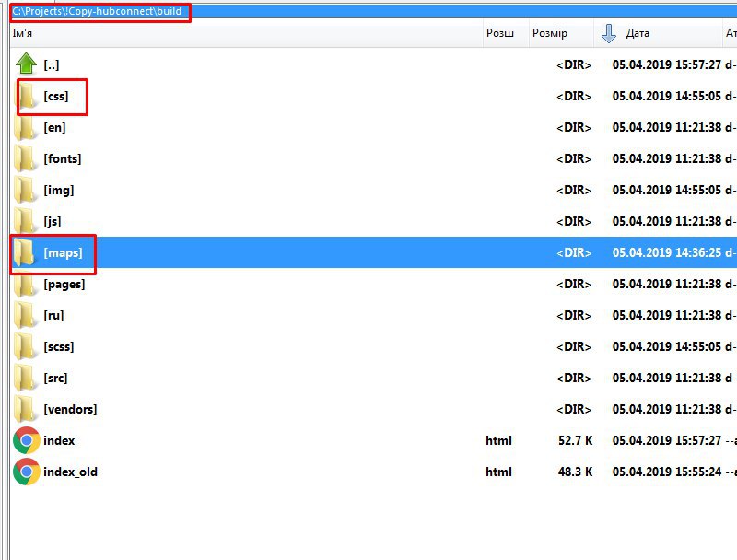The image size is (737, 560).
Task: Select the [fonts] folder name
Action: pyautogui.click(x=63, y=158)
